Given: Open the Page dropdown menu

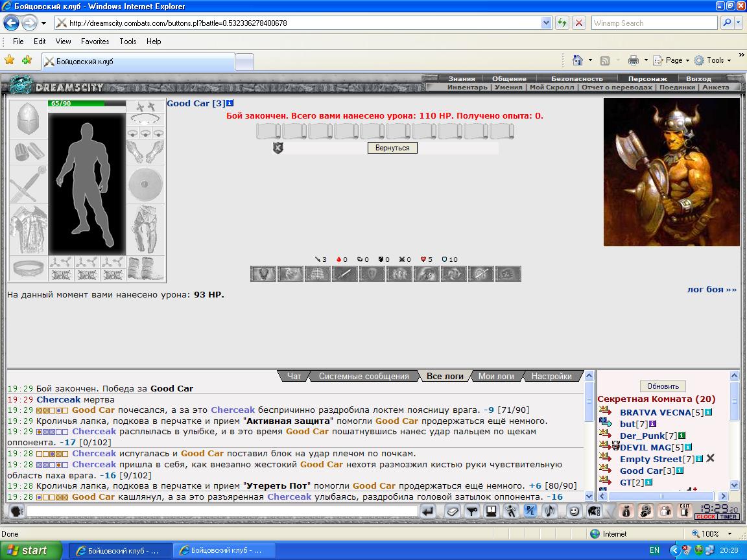Looking at the screenshot, I should coord(671,60).
